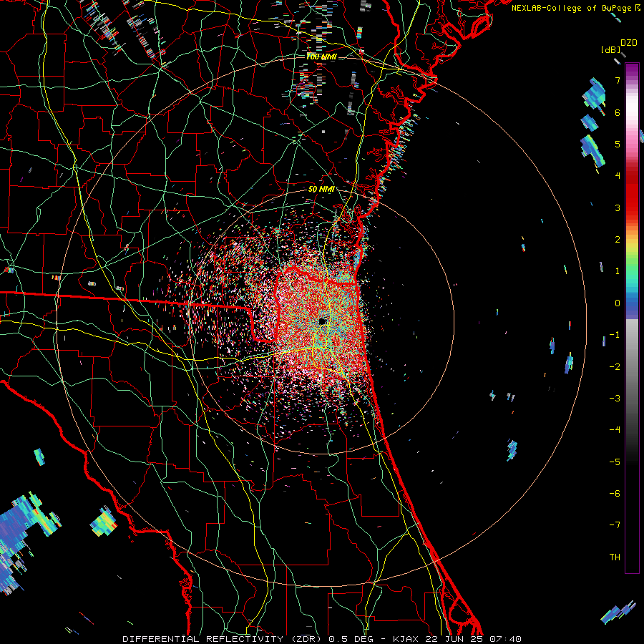Click the TH threshold label on the scale
The image size is (644, 644).
pyautogui.click(x=615, y=557)
